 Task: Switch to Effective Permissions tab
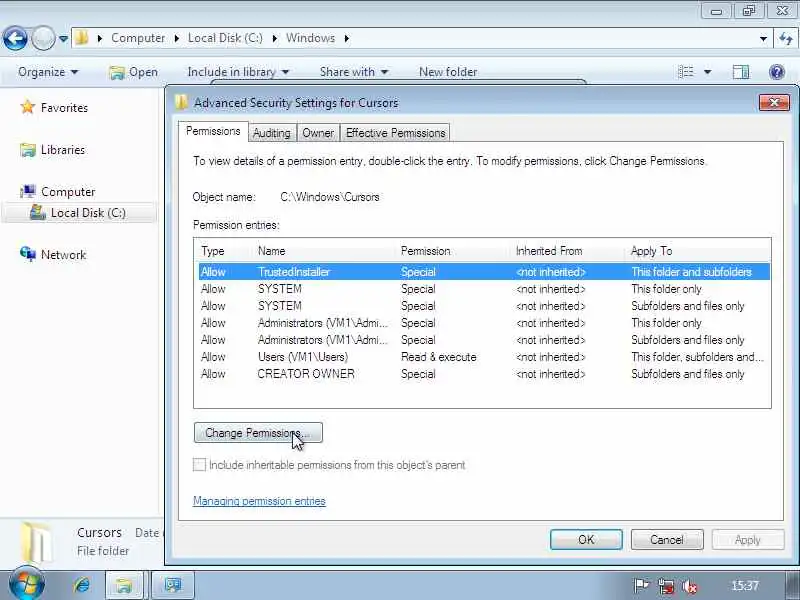tap(395, 133)
